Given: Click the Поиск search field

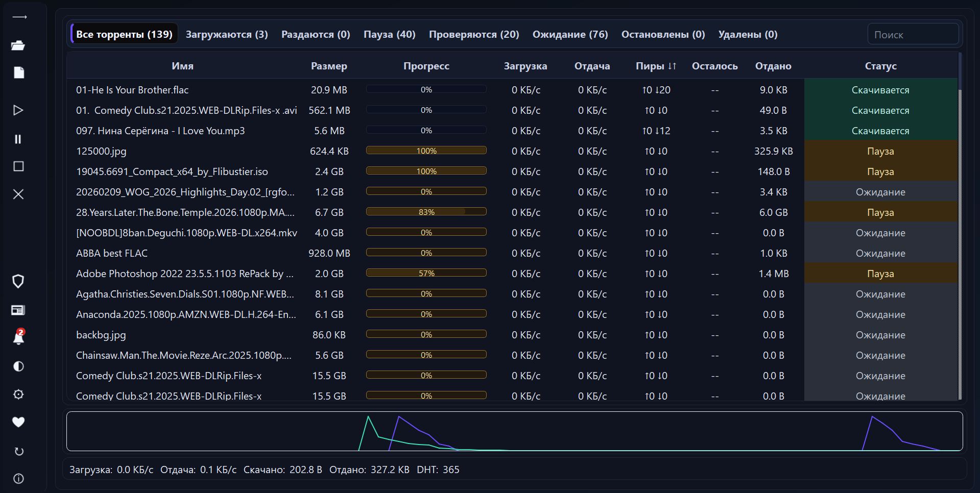Looking at the screenshot, I should pyautogui.click(x=913, y=35).
